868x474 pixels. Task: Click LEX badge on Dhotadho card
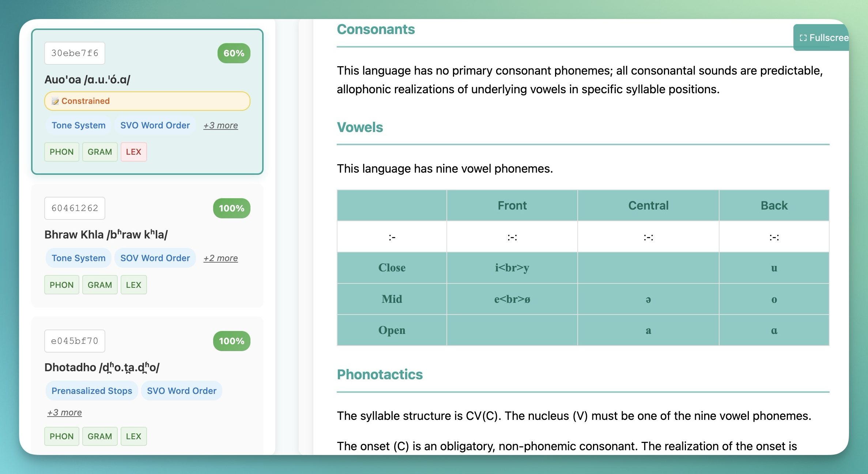tap(133, 436)
